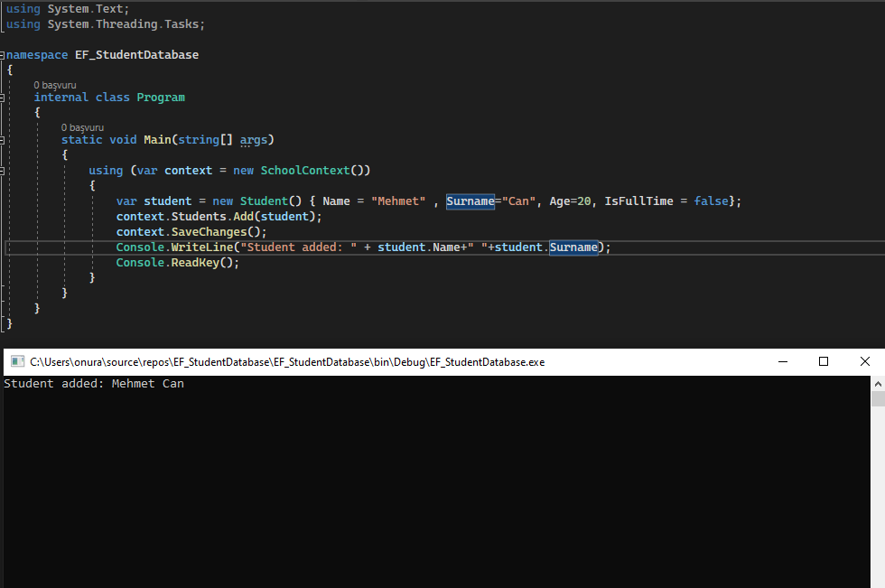Click the Surname token inside WriteLine statement

click(575, 247)
